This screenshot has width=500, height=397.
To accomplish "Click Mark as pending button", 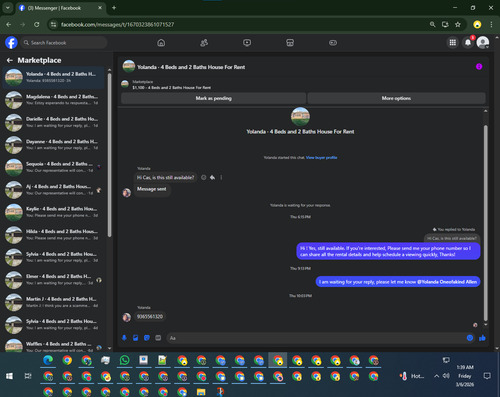I will click(213, 98).
